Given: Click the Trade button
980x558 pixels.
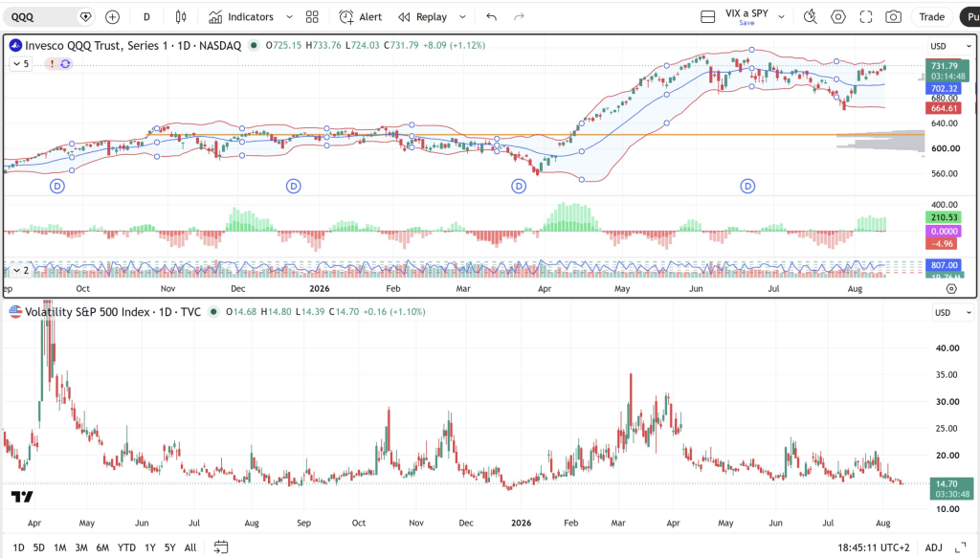Looking at the screenshot, I should pyautogui.click(x=932, y=17).
